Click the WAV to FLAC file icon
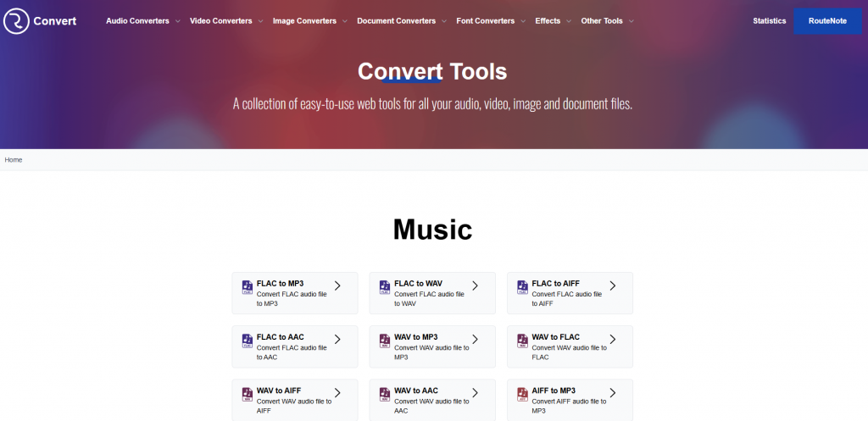 point(521,341)
